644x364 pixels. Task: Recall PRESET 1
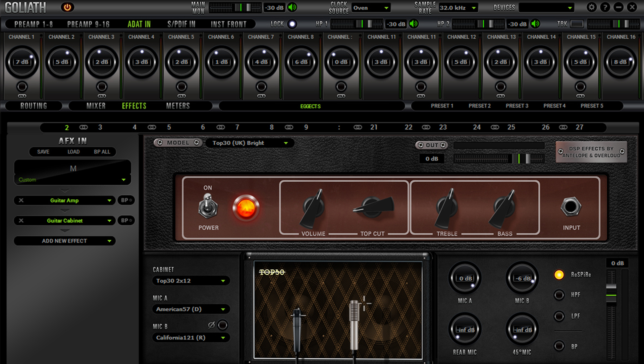[x=442, y=106]
